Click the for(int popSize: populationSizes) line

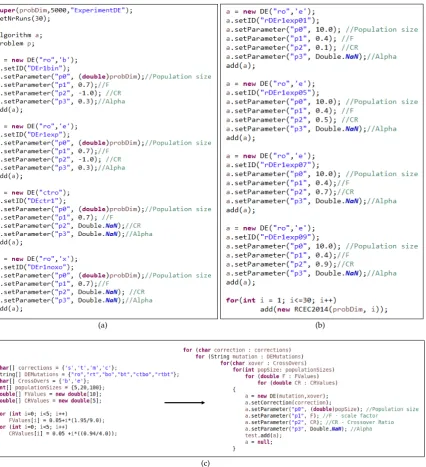[283, 370]
